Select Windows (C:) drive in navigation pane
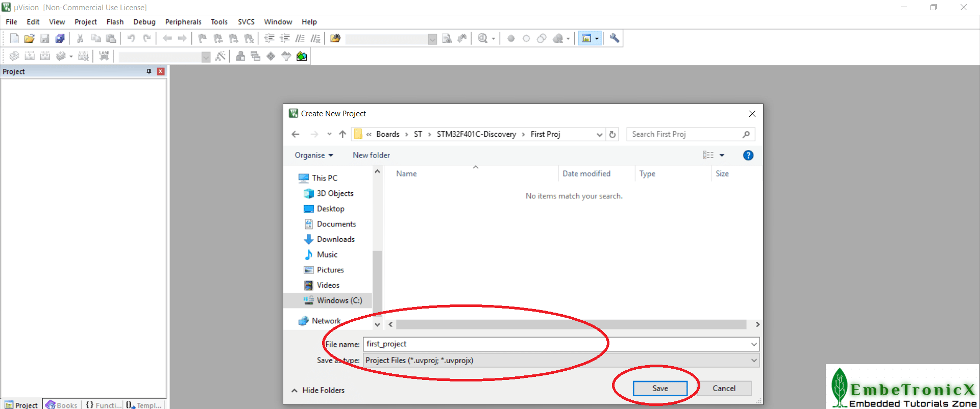 coord(339,300)
